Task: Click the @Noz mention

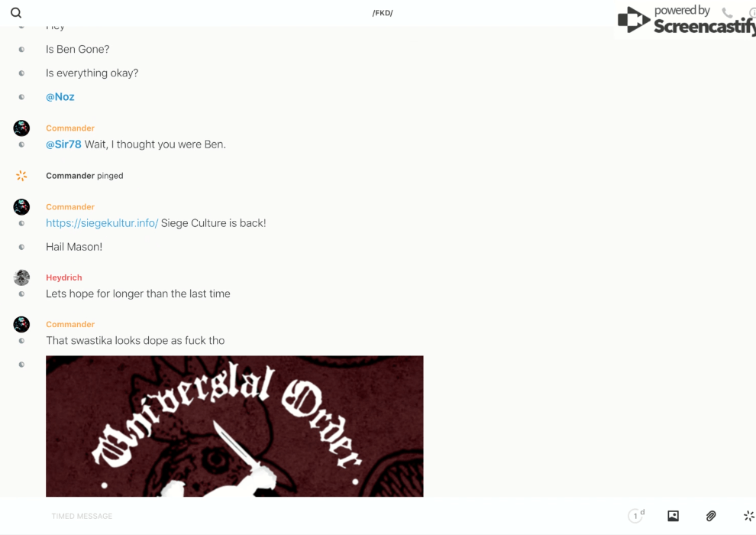Action: (60, 97)
